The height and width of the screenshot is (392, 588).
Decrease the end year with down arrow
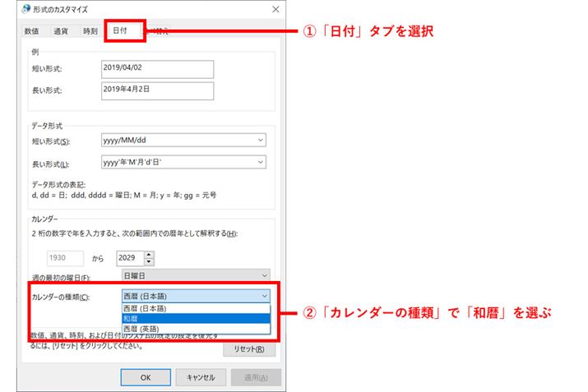coord(149,261)
